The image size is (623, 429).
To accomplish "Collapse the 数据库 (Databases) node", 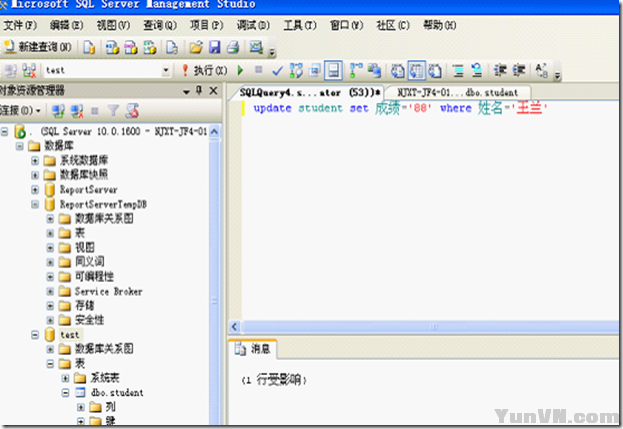I will (19, 146).
